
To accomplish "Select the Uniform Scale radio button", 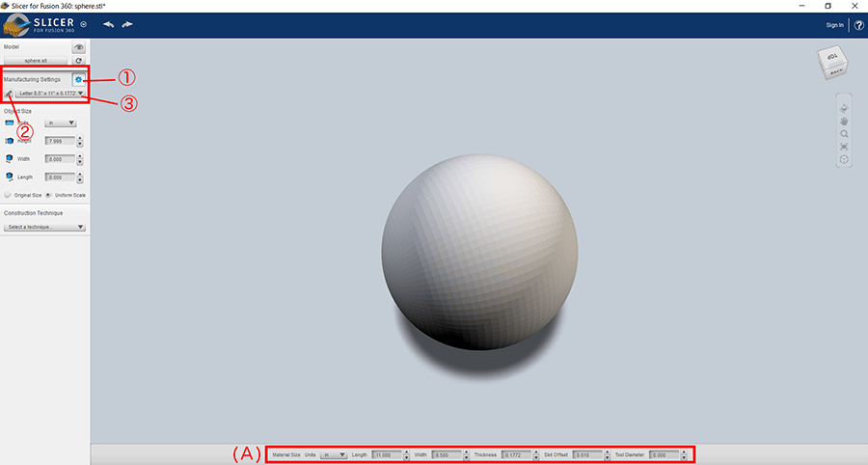I will [x=48, y=195].
